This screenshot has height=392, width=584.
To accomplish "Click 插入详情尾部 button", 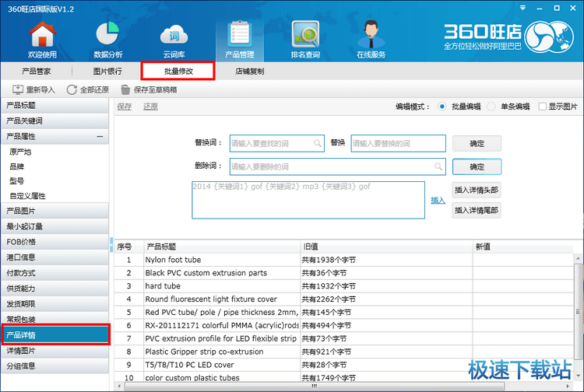I will 477,210.
